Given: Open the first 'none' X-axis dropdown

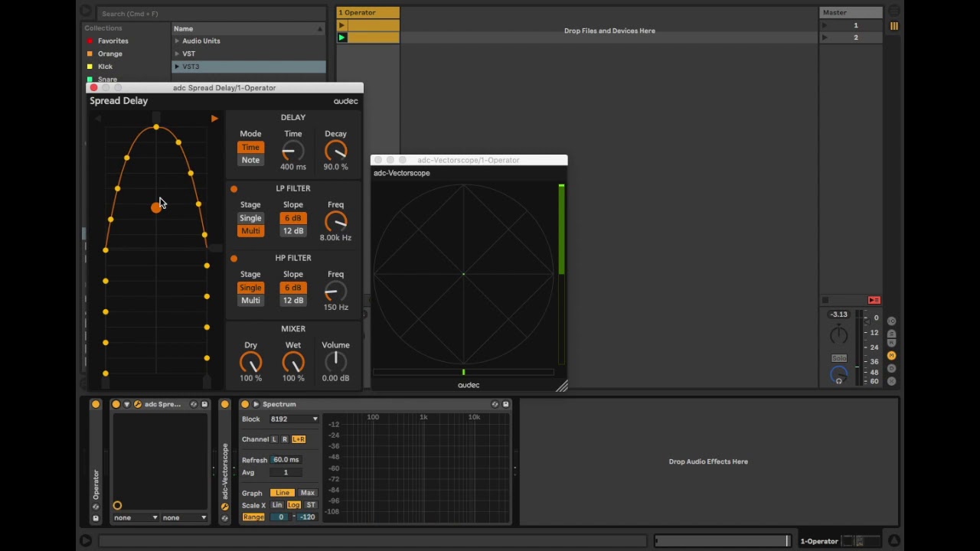Looking at the screenshot, I should coord(136,518).
